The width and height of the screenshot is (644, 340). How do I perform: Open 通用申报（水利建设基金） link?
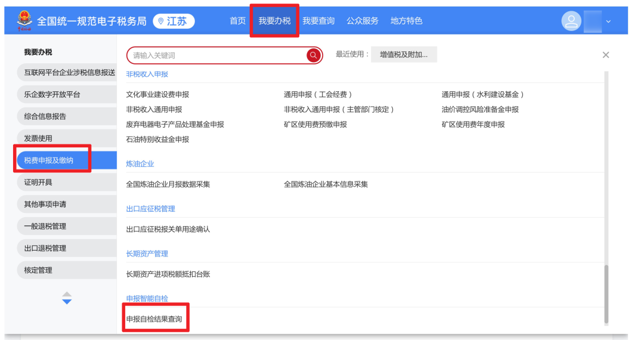click(x=482, y=94)
